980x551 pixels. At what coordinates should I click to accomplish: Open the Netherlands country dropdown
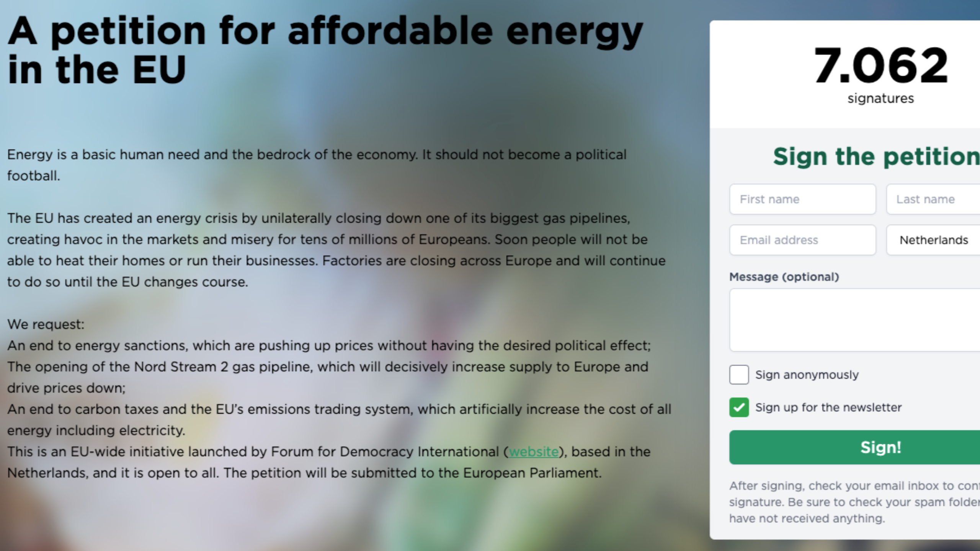coord(933,240)
